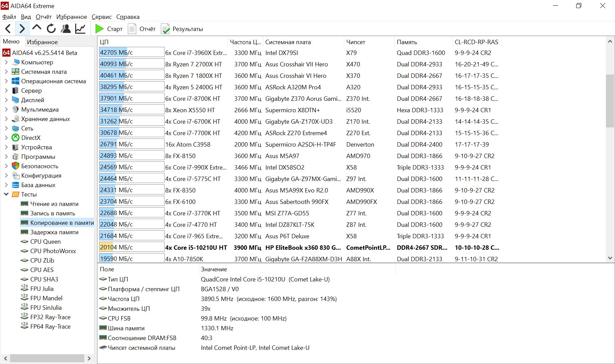Expand the Компьютер tree node

click(x=6, y=62)
